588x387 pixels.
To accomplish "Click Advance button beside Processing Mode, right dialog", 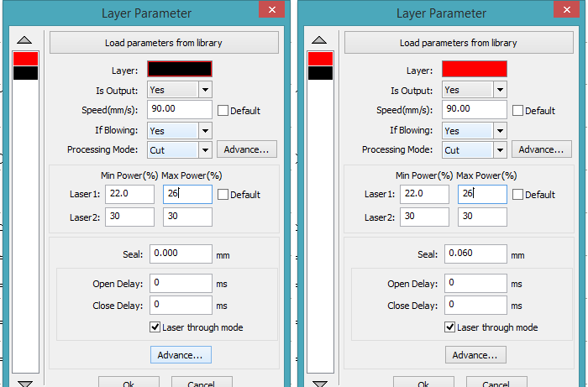I will (x=542, y=149).
